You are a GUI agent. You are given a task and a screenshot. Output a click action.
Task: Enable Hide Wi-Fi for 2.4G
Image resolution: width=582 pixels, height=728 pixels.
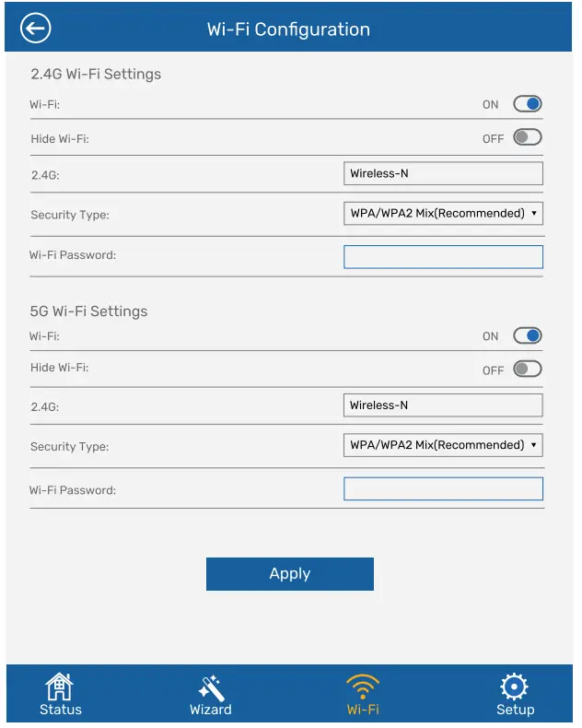(528, 138)
